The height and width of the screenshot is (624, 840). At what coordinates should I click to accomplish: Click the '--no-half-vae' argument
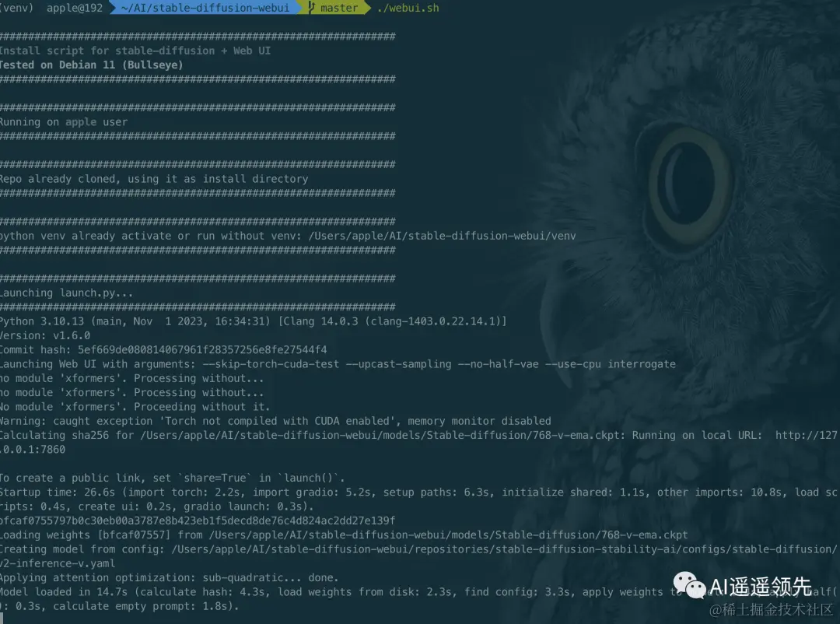pyautogui.click(x=499, y=364)
